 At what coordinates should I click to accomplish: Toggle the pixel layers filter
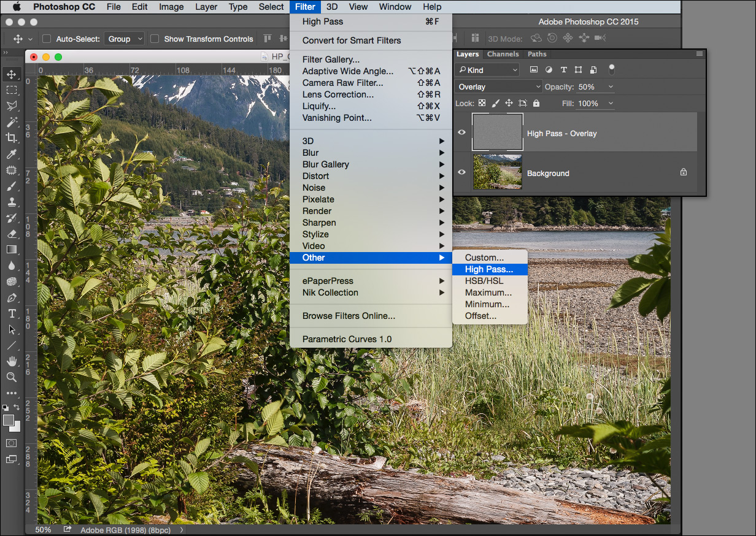coord(534,70)
